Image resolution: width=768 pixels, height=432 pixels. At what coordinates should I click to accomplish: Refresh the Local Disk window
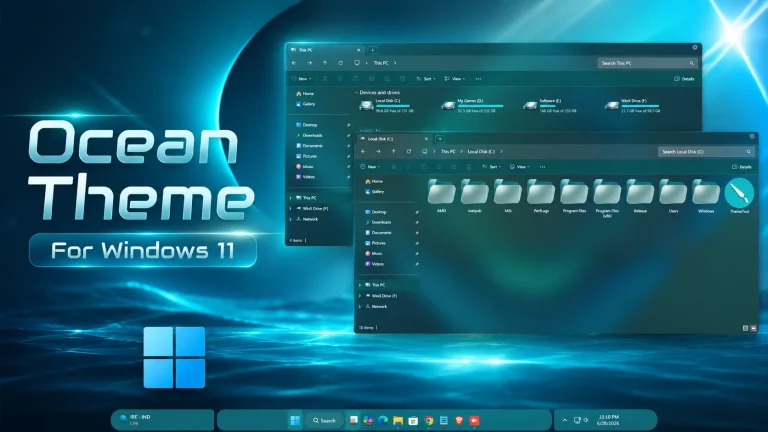409,152
